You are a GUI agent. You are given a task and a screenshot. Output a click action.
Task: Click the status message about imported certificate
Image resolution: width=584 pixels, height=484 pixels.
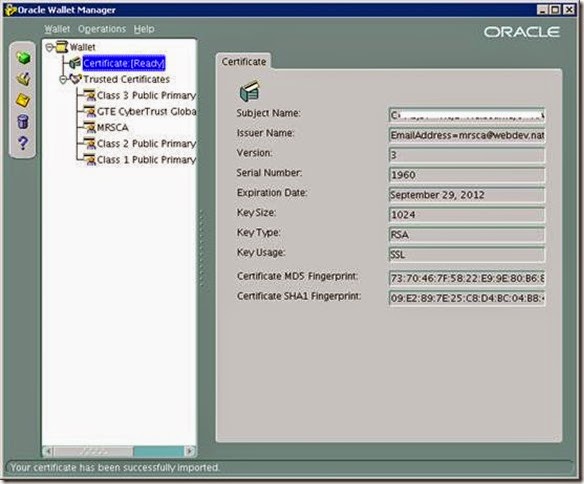pos(115,467)
